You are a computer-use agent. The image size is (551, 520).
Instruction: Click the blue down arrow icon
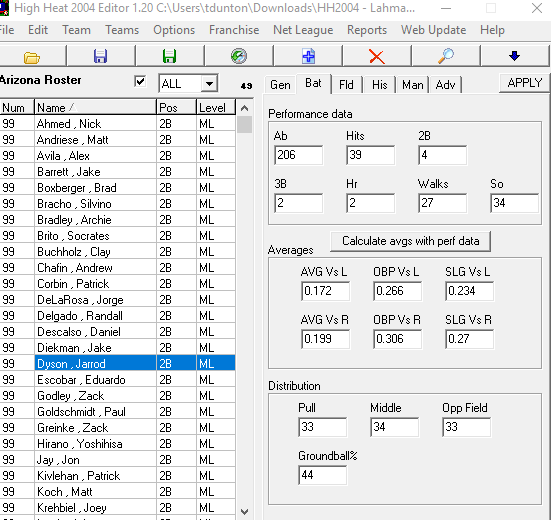tap(514, 56)
